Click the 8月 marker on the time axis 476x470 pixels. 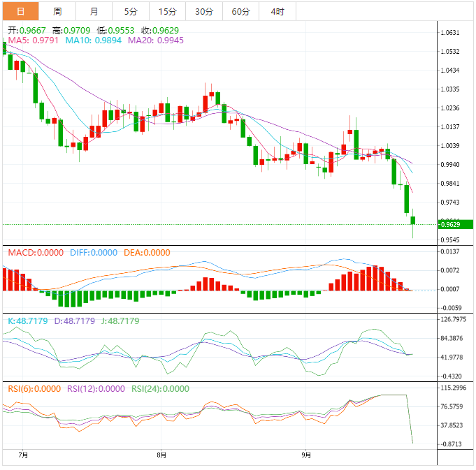coord(162,455)
